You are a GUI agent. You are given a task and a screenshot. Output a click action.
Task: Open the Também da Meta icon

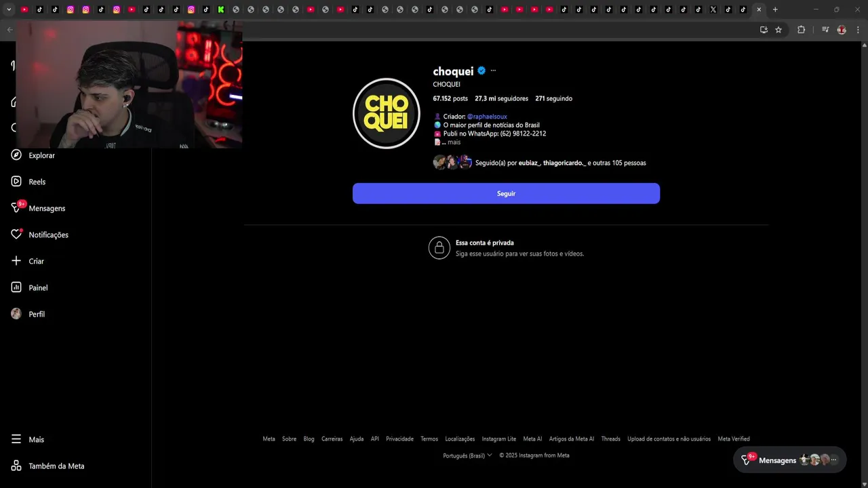[x=16, y=466]
